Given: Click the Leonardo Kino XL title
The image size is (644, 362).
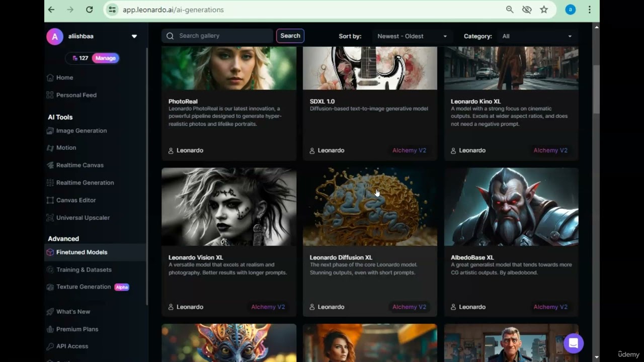Looking at the screenshot, I should point(475,102).
